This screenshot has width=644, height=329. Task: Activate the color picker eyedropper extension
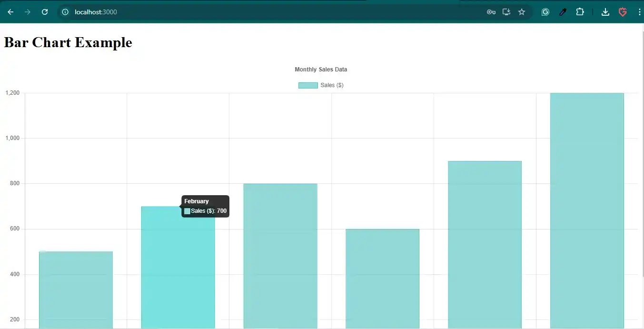563,12
